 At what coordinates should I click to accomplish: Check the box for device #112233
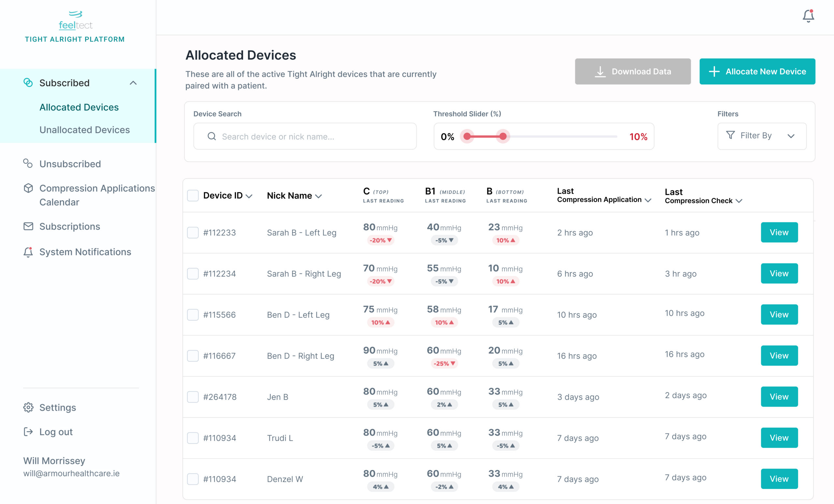tap(193, 233)
